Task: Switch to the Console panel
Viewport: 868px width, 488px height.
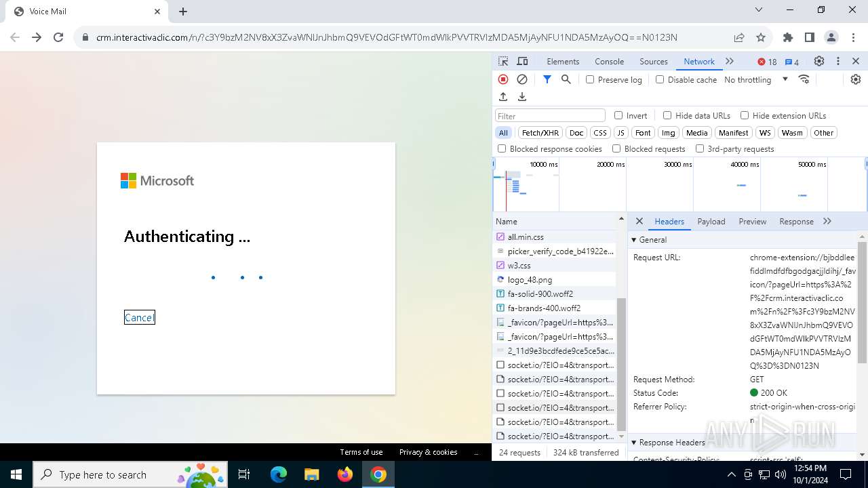Action: tap(609, 61)
